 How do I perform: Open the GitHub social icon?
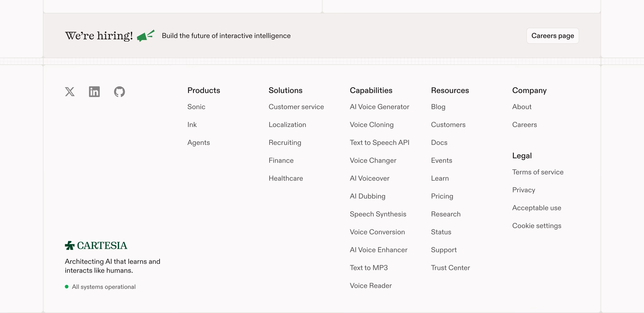(x=119, y=92)
